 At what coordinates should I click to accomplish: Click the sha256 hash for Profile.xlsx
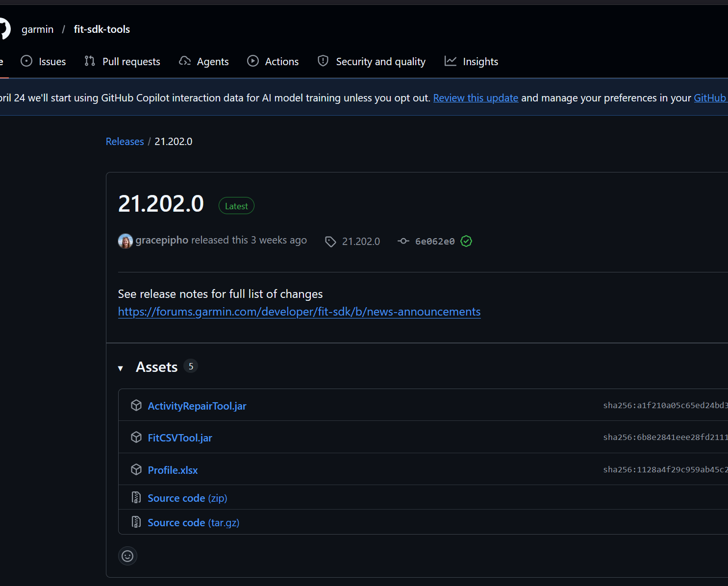pyautogui.click(x=665, y=469)
